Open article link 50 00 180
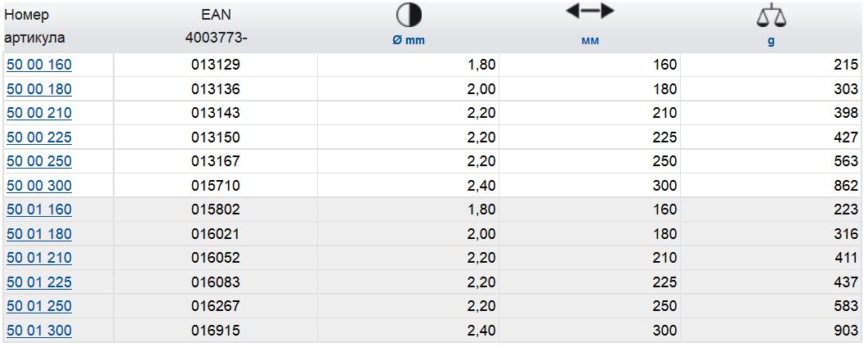The width and height of the screenshot is (868, 347). pyautogui.click(x=39, y=89)
